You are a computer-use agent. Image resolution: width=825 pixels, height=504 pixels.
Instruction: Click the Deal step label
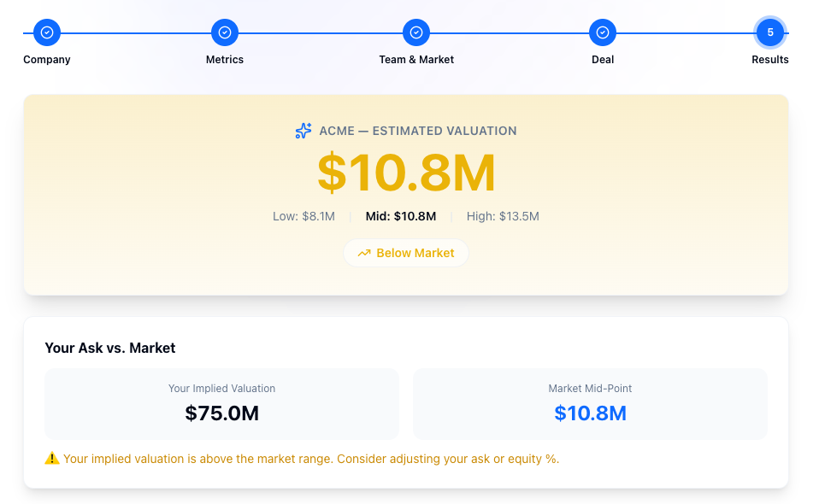point(603,60)
